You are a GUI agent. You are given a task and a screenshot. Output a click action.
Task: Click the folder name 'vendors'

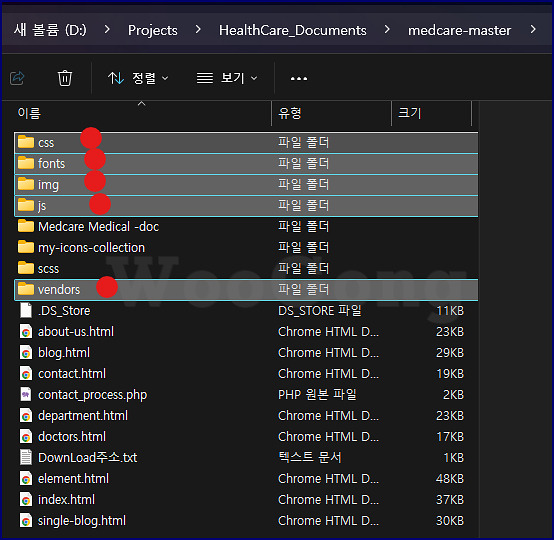click(x=59, y=289)
